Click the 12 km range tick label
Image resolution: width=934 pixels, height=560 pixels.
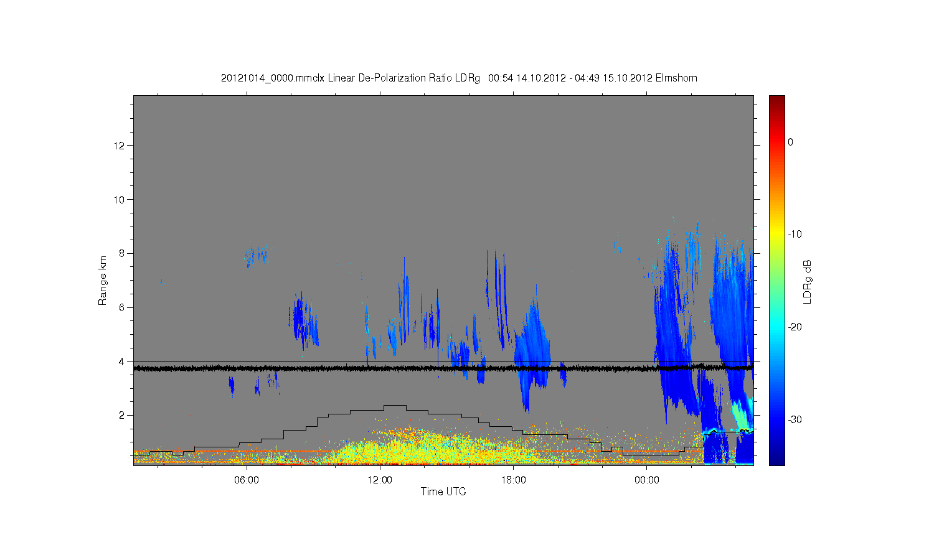120,146
